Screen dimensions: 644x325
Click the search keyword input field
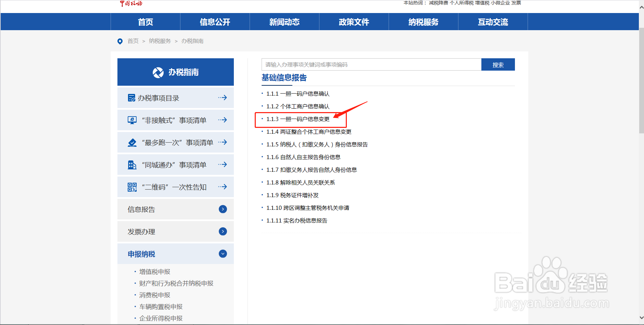pyautogui.click(x=371, y=64)
